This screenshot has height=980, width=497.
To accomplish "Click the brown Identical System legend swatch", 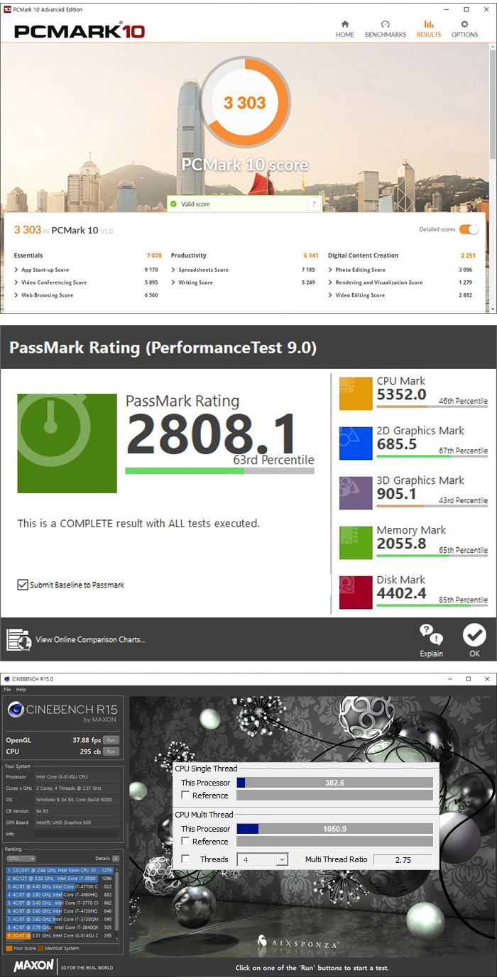I will [41, 948].
